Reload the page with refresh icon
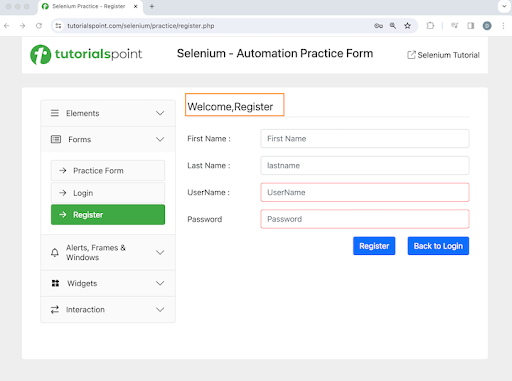 39,26
